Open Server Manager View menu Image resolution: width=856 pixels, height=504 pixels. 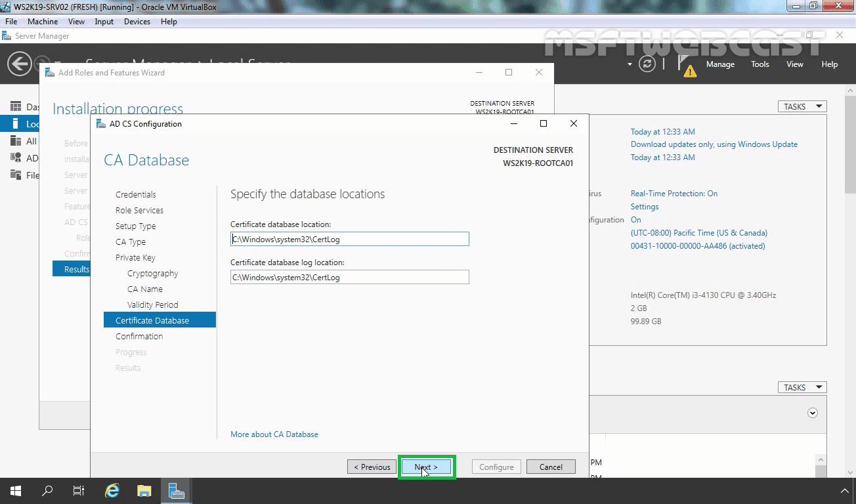795,64
